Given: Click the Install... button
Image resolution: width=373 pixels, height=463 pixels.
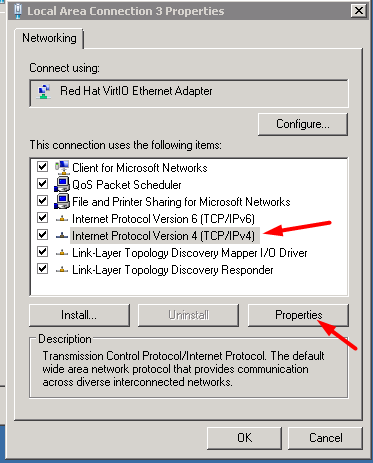Looking at the screenshot, I should pyautogui.click(x=79, y=315).
